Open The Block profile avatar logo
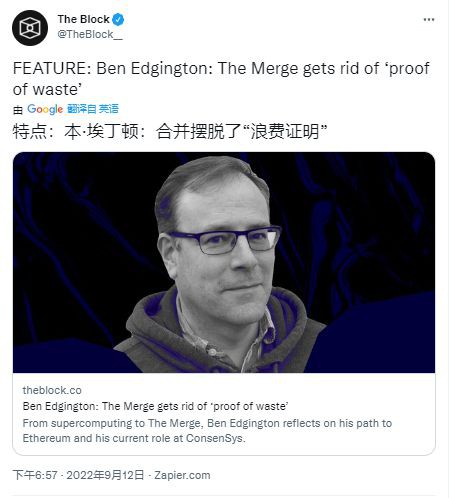Screen dimensions: 449x498 click(30, 28)
